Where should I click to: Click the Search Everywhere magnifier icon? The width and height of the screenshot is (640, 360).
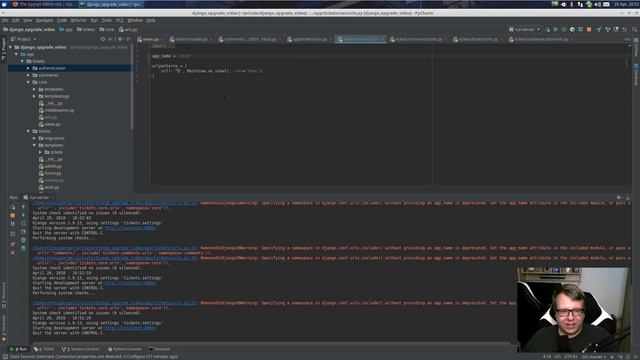(x=634, y=29)
